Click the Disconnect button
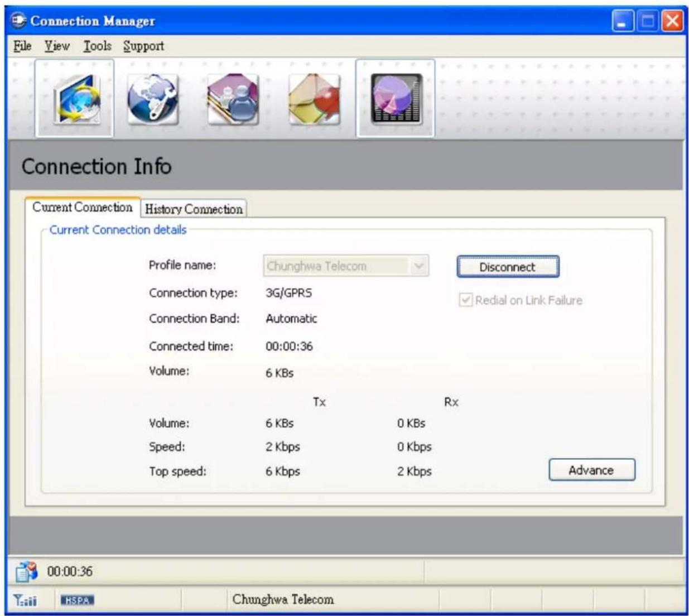 [x=508, y=267]
